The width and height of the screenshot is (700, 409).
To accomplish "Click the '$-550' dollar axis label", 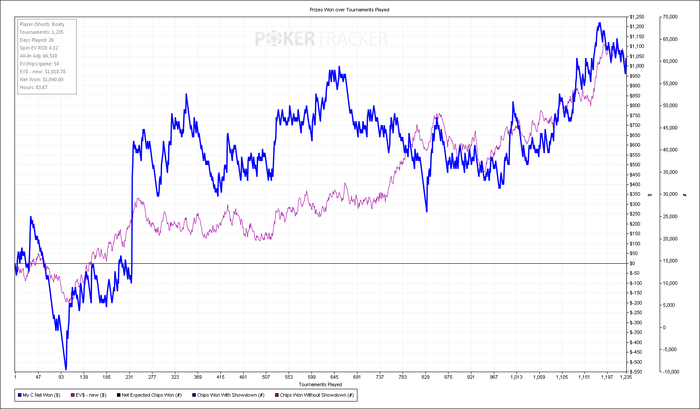I will click(636, 372).
